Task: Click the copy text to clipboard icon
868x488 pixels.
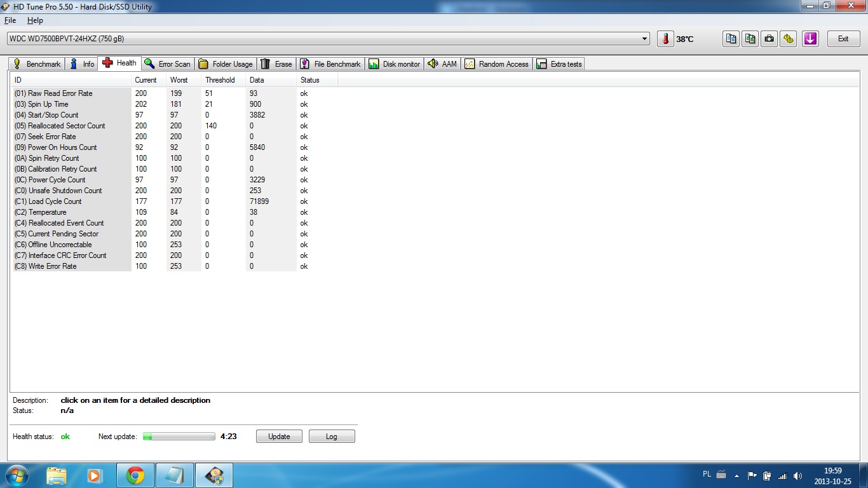Action: pyautogui.click(x=731, y=39)
